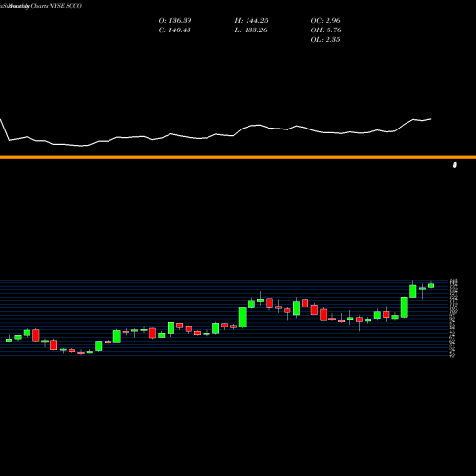
Task: Click the 0 label beside the orange line
Action: pyautogui.click(x=455, y=165)
